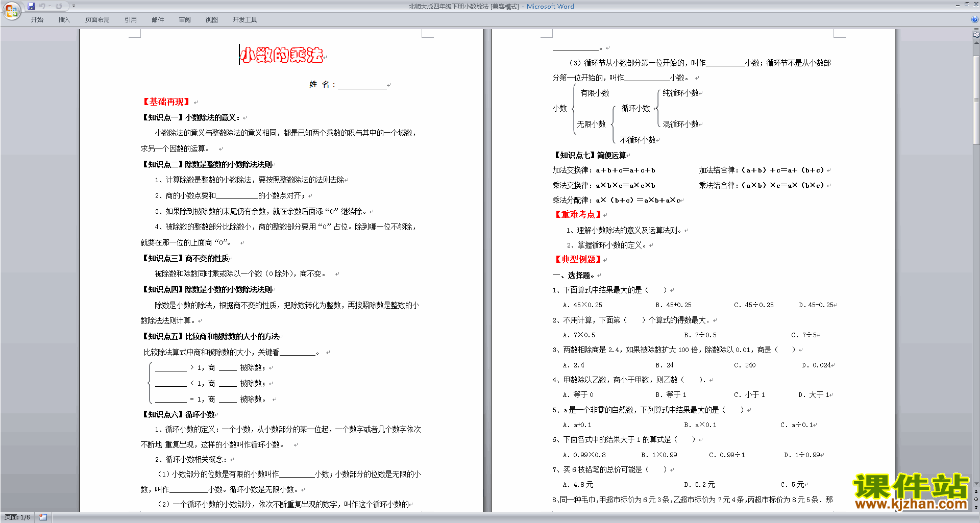Click option D. 大于1
The image size is (980, 523).
click(x=815, y=394)
